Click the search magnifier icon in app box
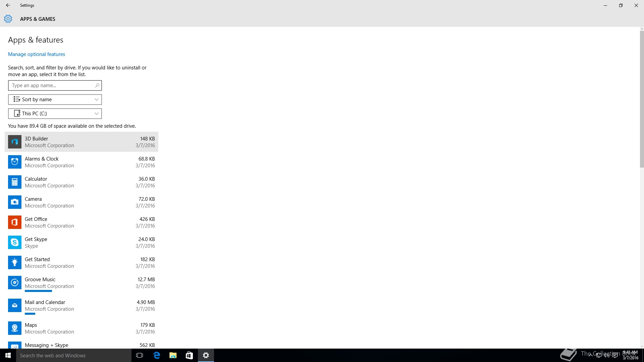This screenshot has height=362, width=644. coord(97,85)
